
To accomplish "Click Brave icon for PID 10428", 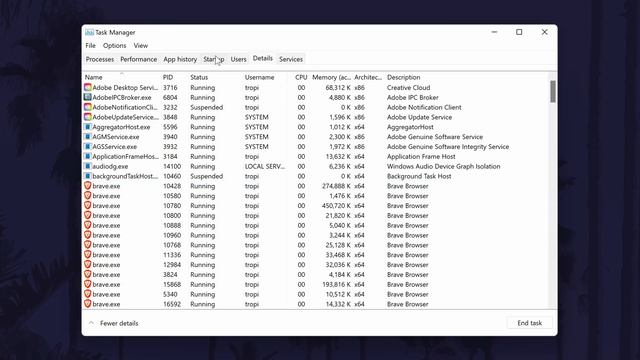I will point(87,186).
